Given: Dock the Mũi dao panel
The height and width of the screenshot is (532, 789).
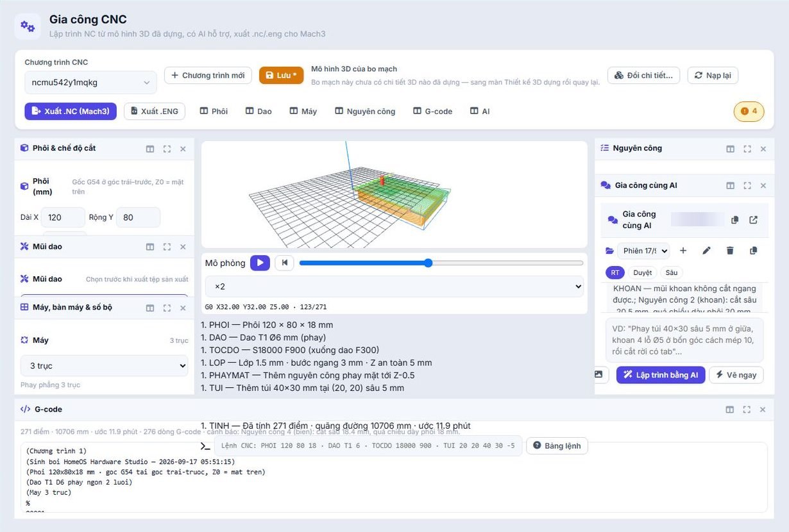Looking at the screenshot, I should pyautogui.click(x=150, y=247).
